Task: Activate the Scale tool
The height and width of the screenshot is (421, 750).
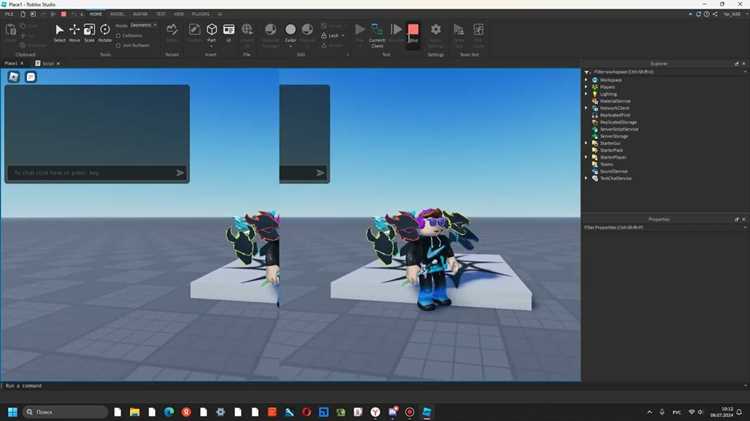Action: pyautogui.click(x=89, y=33)
